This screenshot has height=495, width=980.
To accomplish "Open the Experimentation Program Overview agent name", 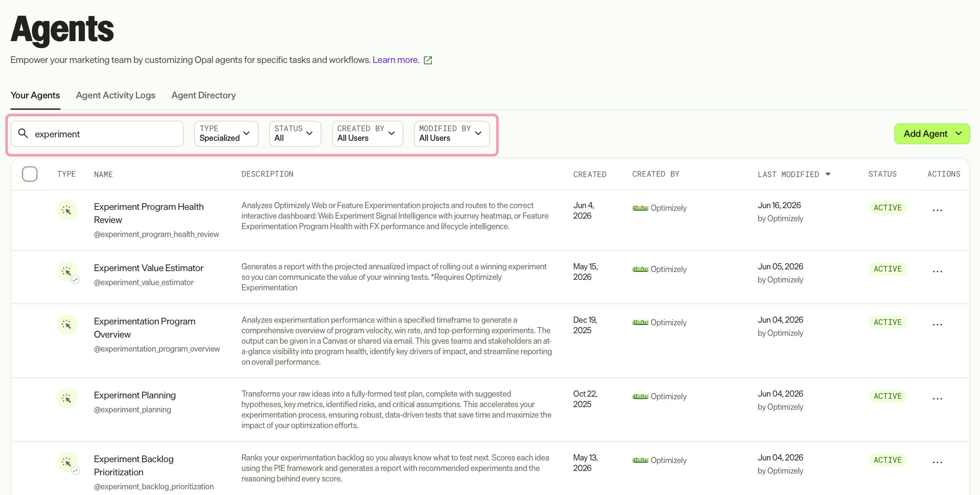I will (145, 328).
